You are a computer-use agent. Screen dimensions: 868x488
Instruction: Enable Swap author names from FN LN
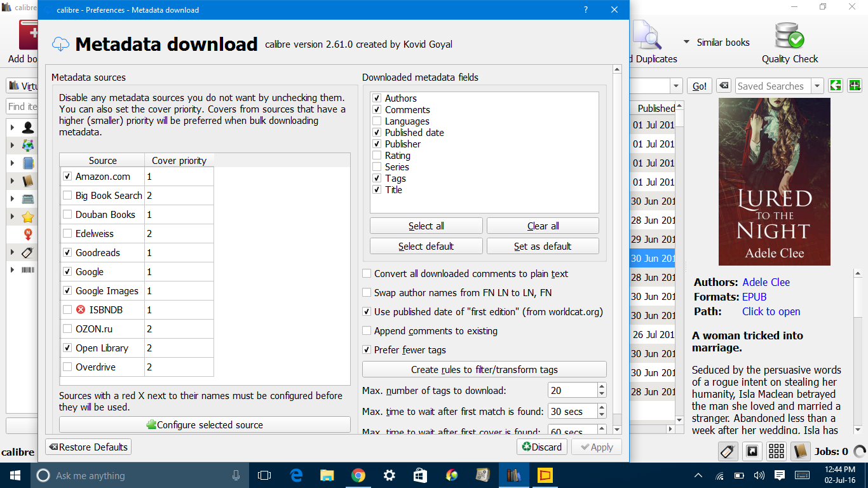click(367, 293)
